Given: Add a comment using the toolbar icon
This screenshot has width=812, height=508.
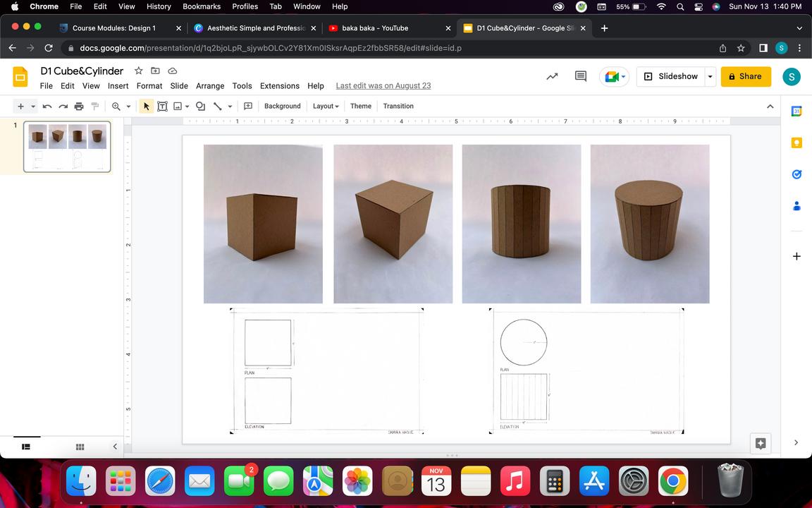Looking at the screenshot, I should (x=248, y=107).
